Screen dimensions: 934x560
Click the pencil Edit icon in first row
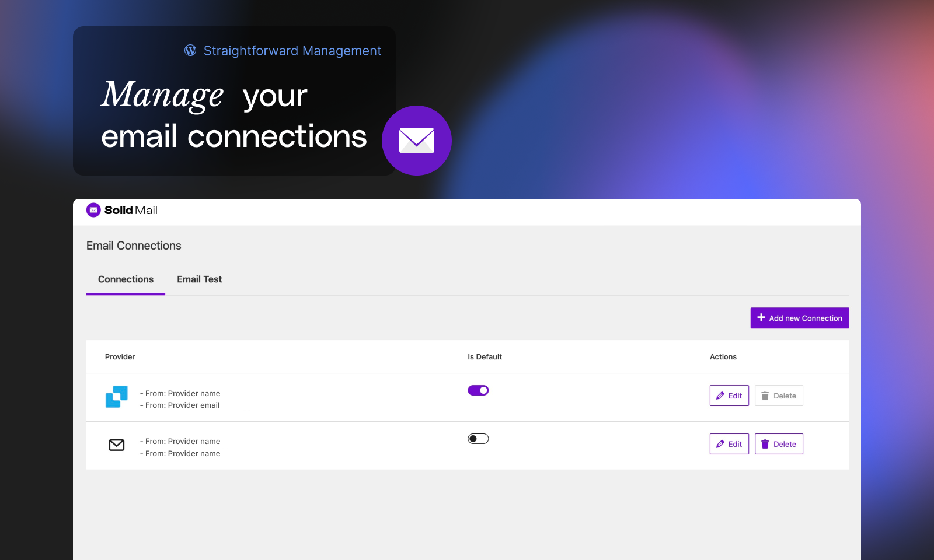tap(720, 395)
